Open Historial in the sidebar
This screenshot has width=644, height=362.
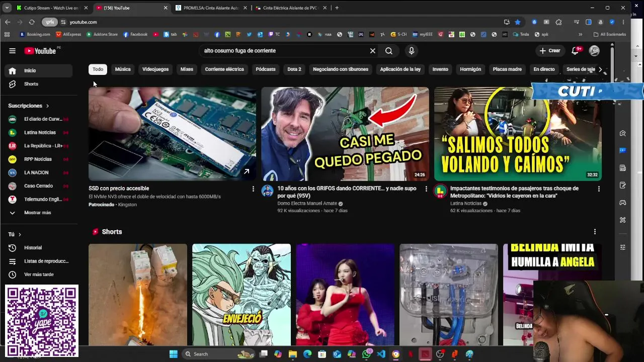tap(39, 248)
